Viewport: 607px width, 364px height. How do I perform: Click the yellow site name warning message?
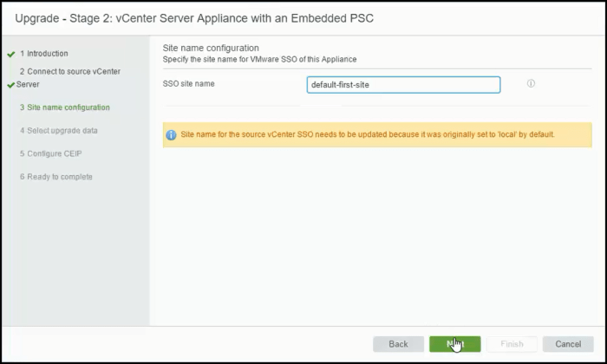[x=368, y=135]
